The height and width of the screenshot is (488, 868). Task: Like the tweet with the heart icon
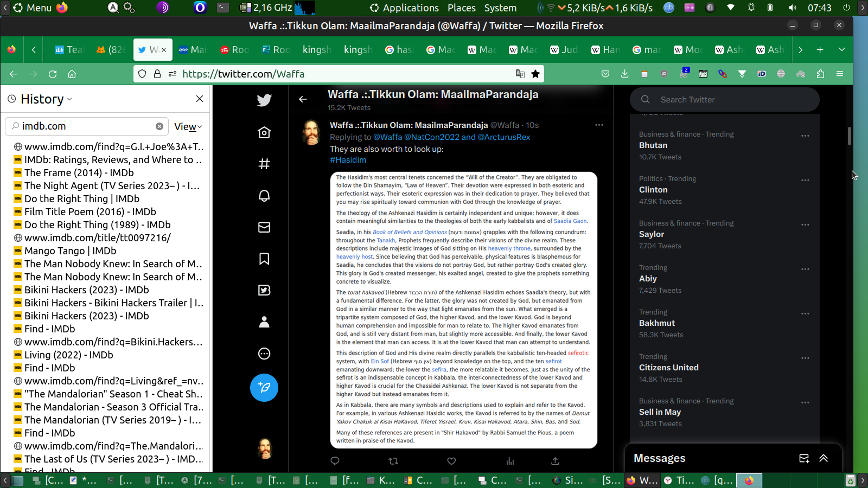click(451, 461)
